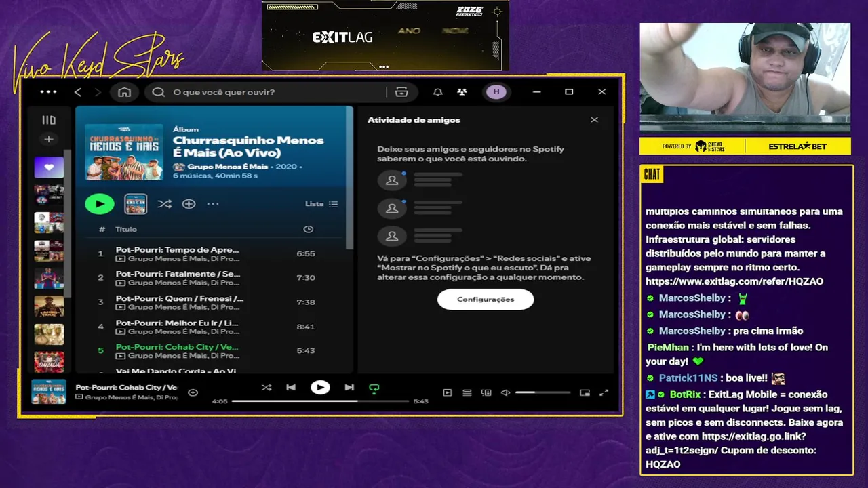Go forward with the right arrow
This screenshot has height=488, width=868.
pos(98,91)
